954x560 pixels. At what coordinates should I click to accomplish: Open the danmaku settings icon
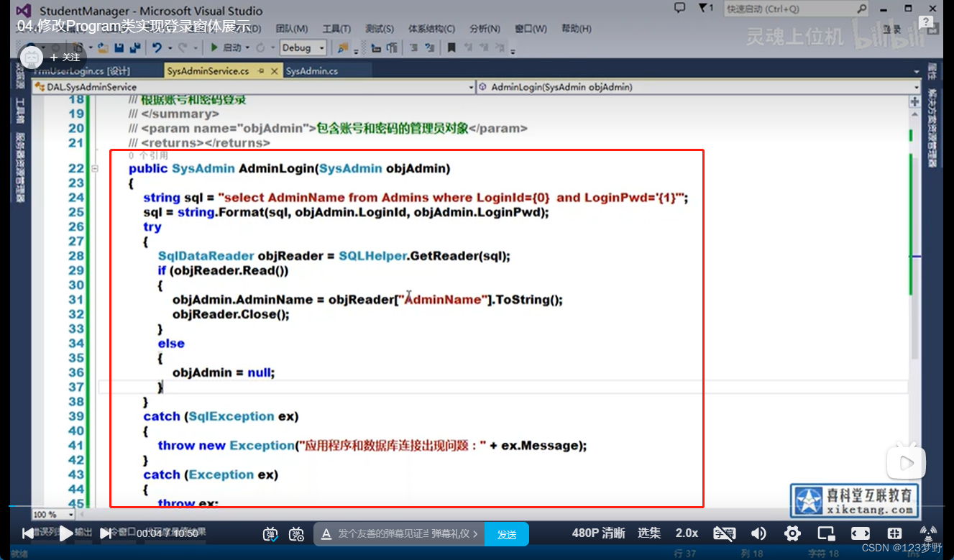[296, 533]
